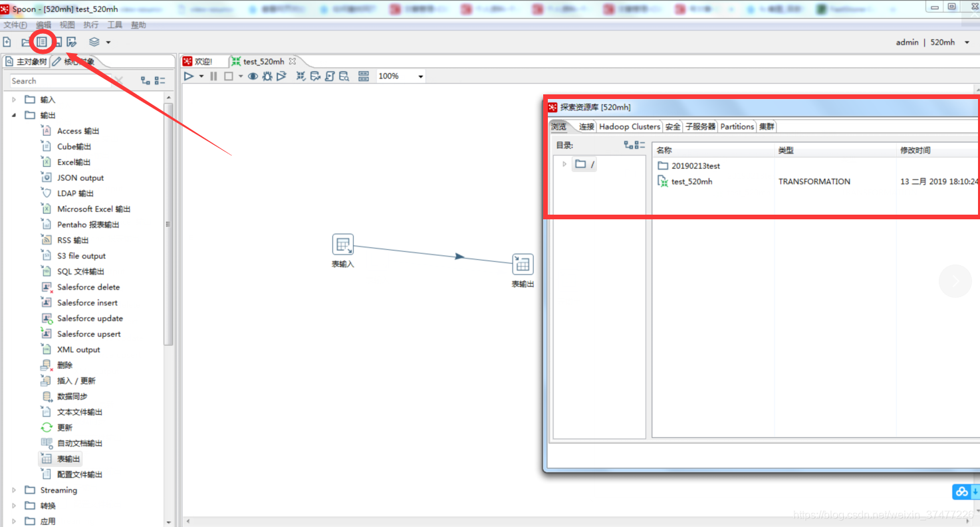Toggle the execution results pane icon
The image size is (980, 527).
364,76
